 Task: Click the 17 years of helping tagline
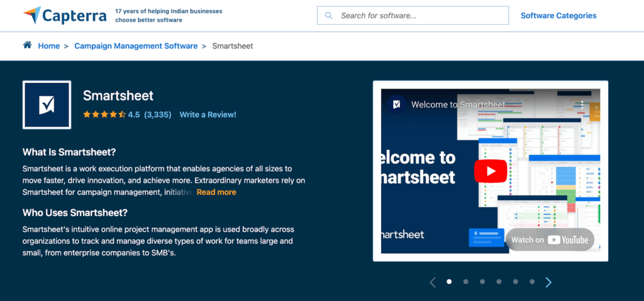pyautogui.click(x=169, y=16)
